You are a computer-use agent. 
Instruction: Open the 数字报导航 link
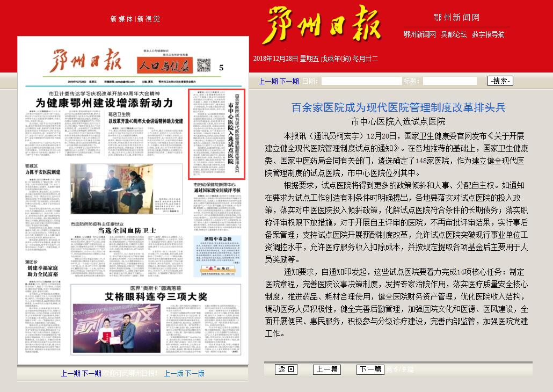click(488, 34)
